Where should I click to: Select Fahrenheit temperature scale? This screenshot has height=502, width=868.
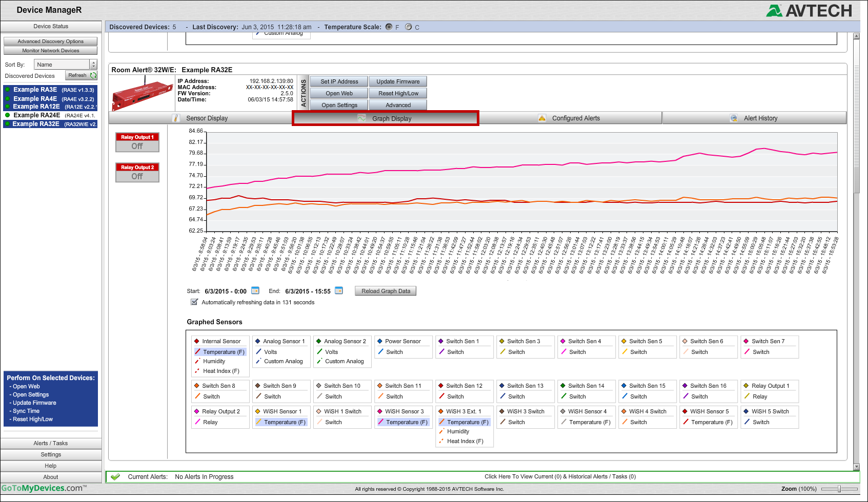(x=389, y=27)
